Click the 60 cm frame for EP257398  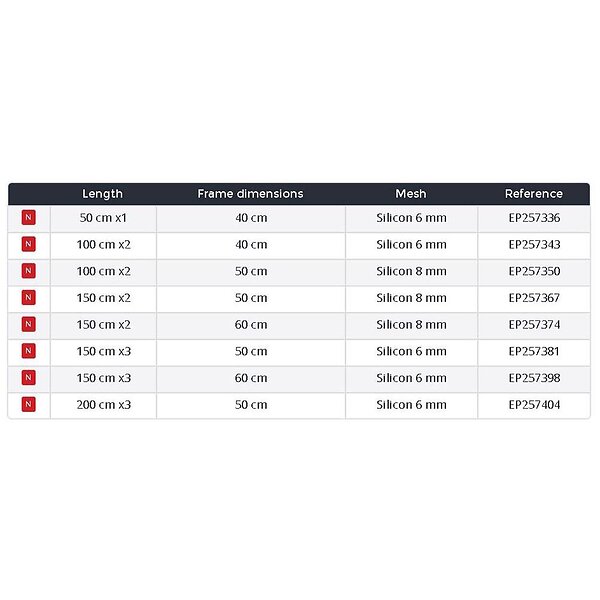coord(251,378)
